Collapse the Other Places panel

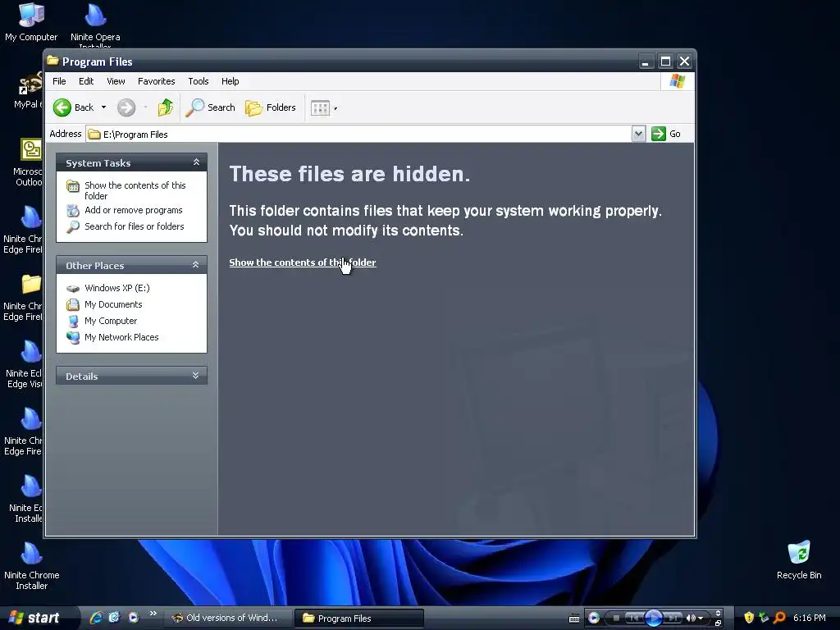(x=196, y=265)
